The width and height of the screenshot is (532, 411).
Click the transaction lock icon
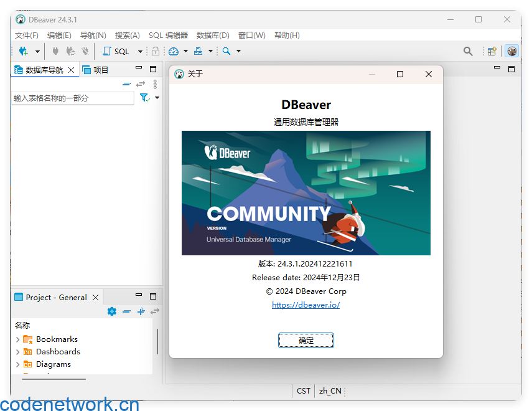[156, 51]
